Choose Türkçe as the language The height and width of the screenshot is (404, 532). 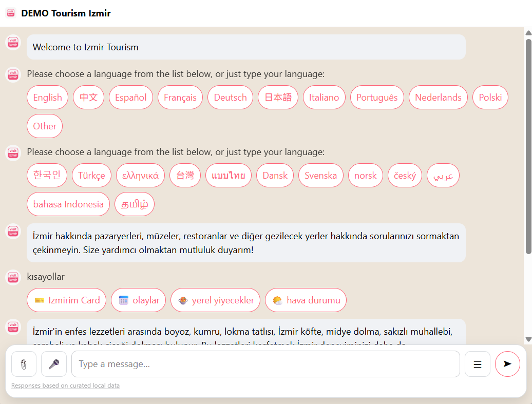coord(91,176)
